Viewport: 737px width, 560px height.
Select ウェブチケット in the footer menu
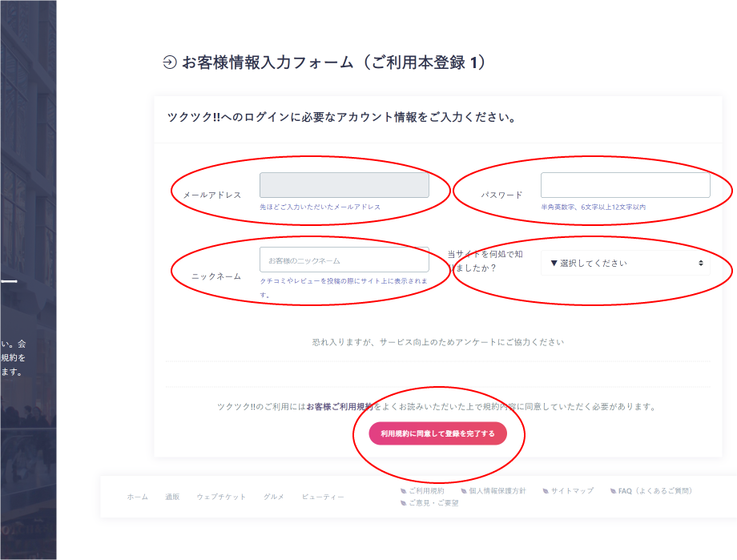click(221, 497)
